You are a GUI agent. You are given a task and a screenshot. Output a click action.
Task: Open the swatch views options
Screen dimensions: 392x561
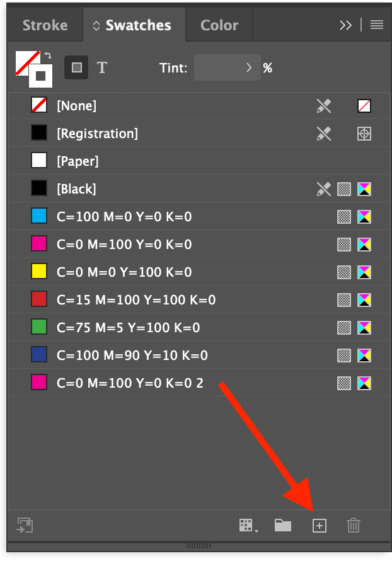tap(246, 525)
